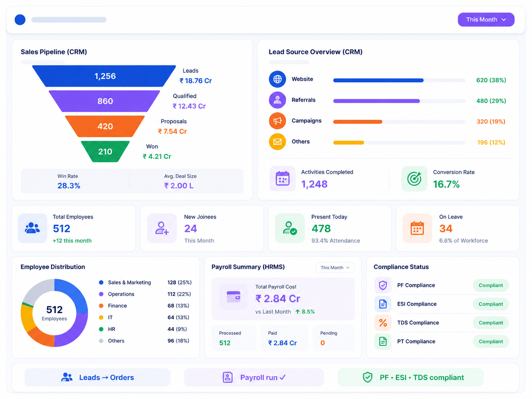This screenshot has width=532, height=399.
Task: Open the This Month dropdown in header
Action: [486, 19]
